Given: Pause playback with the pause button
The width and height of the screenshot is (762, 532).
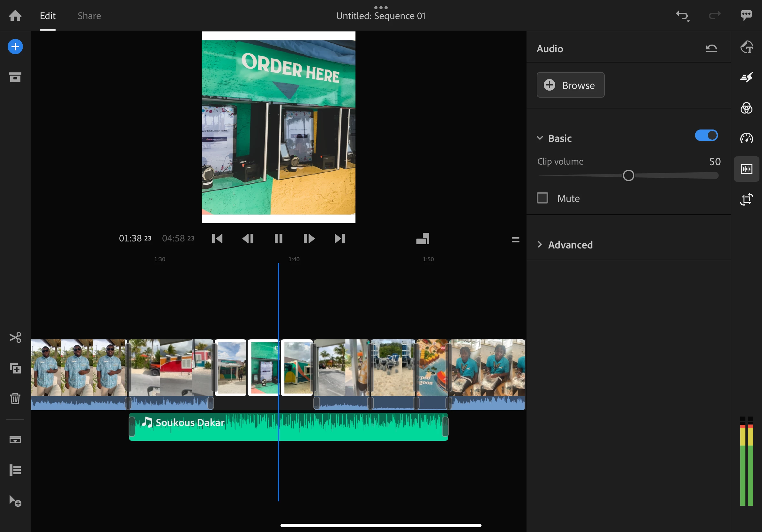Looking at the screenshot, I should 278,239.
